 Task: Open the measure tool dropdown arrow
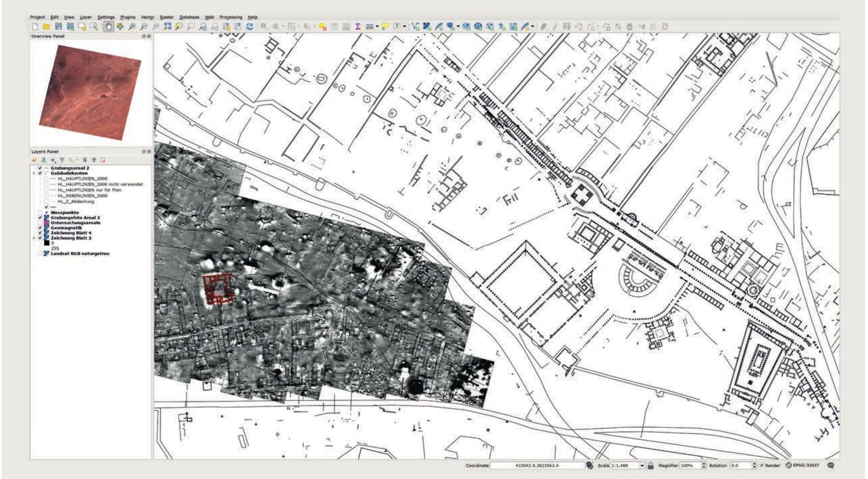[377, 27]
